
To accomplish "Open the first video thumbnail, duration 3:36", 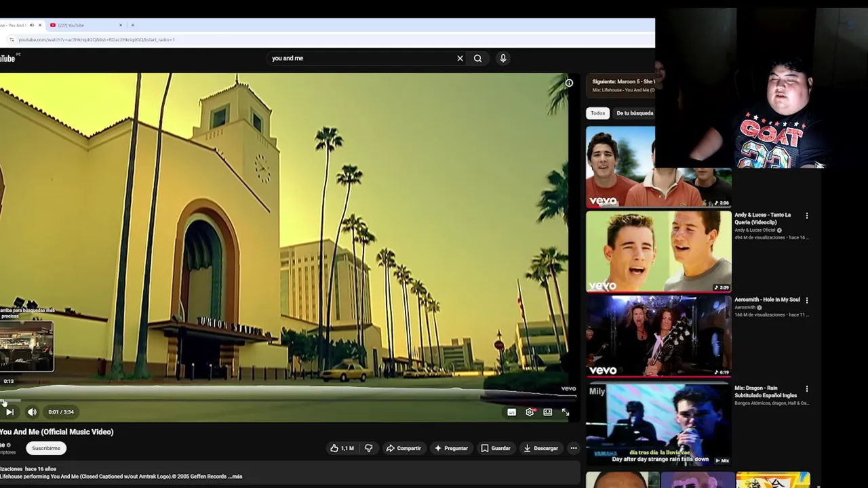I will point(658,167).
